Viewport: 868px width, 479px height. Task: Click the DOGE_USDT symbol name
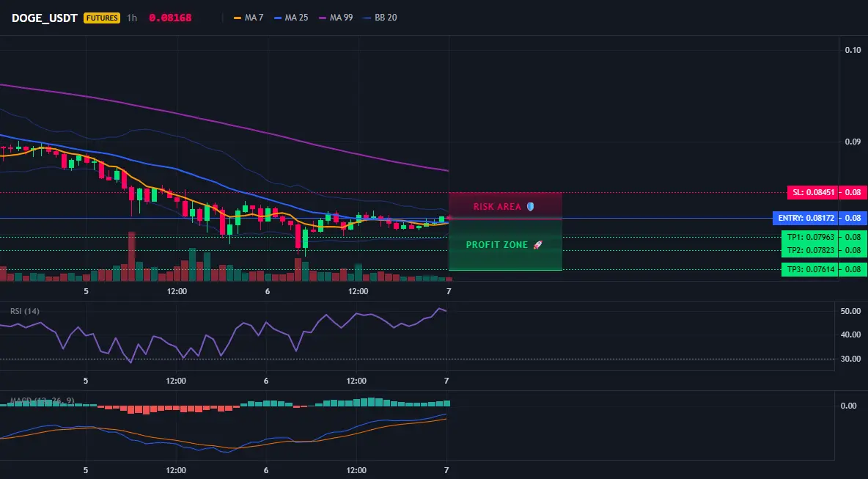[44, 18]
